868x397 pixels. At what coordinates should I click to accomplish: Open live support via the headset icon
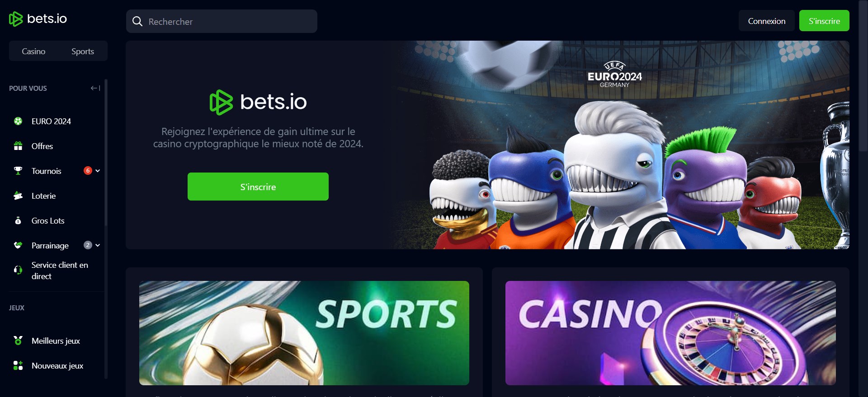click(18, 270)
